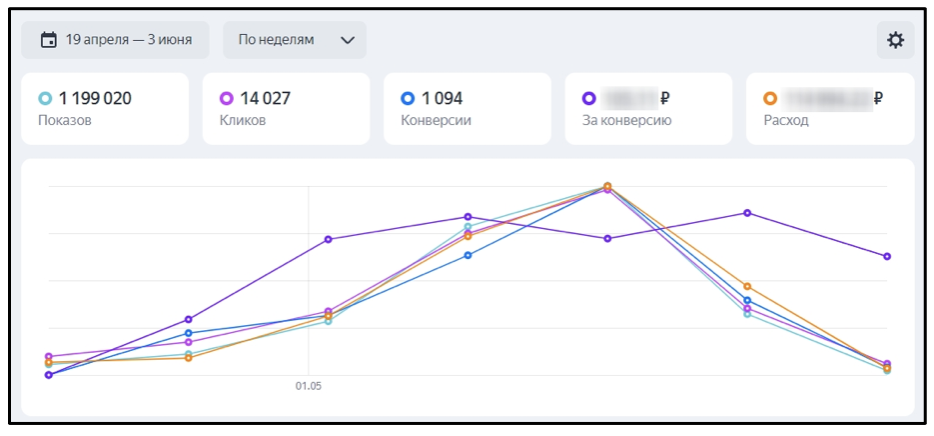This screenshot has height=436, width=934.
Task: Click the 01.05 axis date label
Action: pyautogui.click(x=309, y=387)
